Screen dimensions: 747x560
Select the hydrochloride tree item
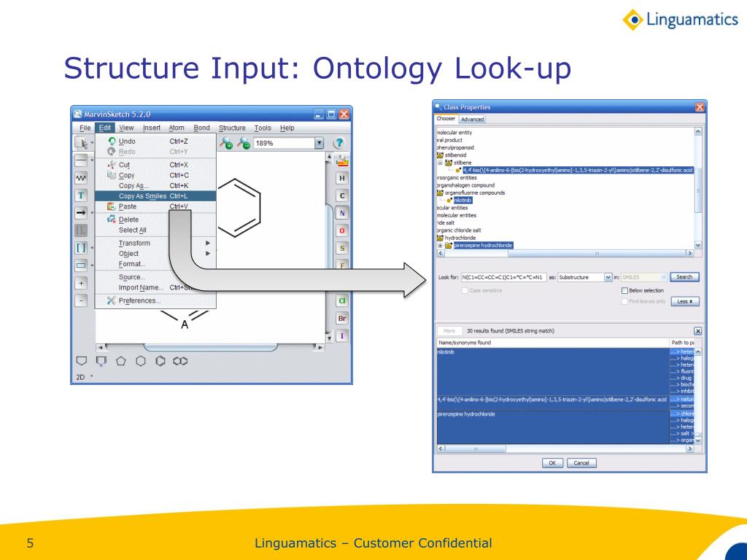(460, 238)
